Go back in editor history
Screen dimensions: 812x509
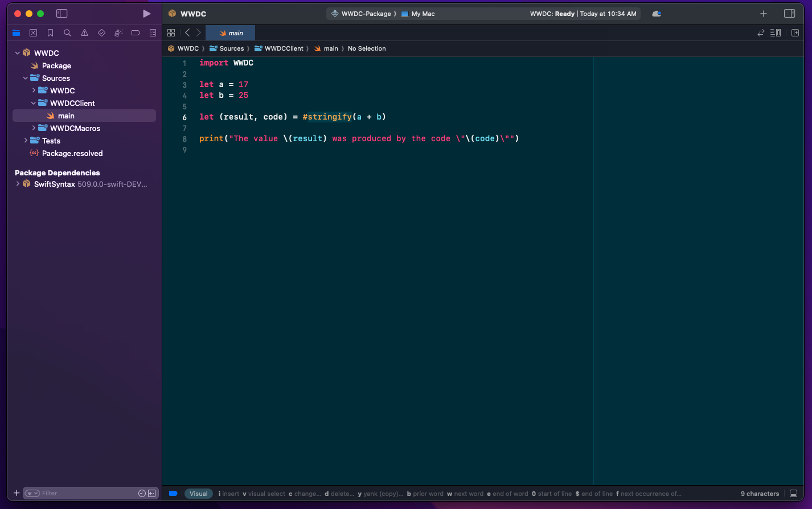(187, 33)
